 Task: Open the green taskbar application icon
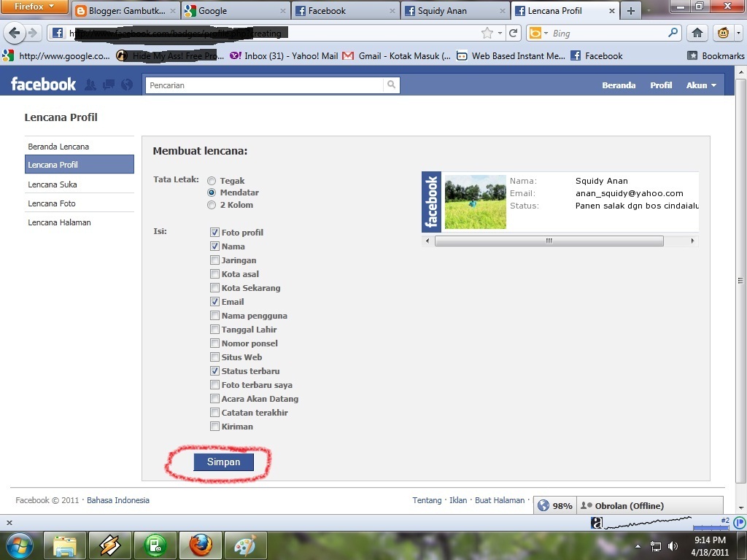pyautogui.click(x=155, y=545)
